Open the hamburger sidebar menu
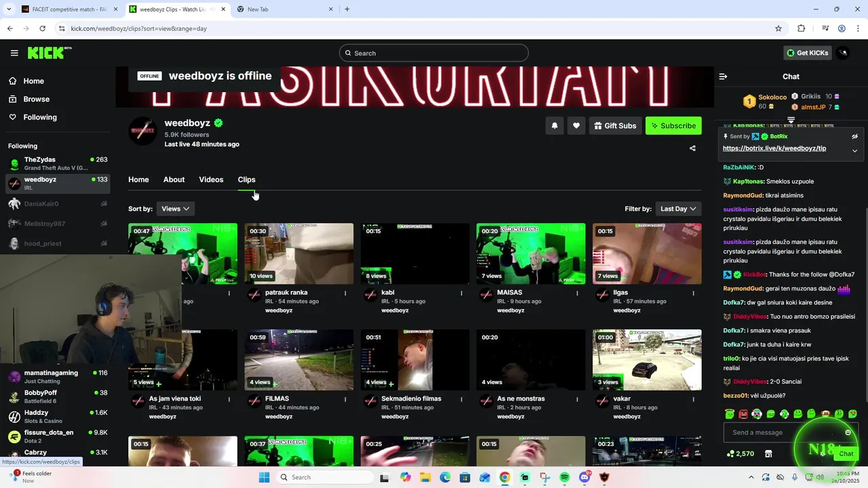 coord(14,53)
